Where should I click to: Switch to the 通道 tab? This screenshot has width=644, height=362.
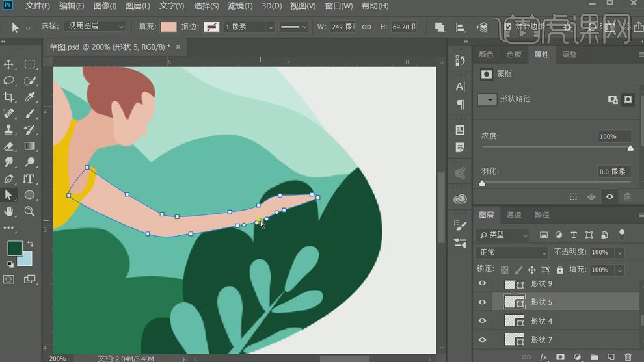coord(514,214)
